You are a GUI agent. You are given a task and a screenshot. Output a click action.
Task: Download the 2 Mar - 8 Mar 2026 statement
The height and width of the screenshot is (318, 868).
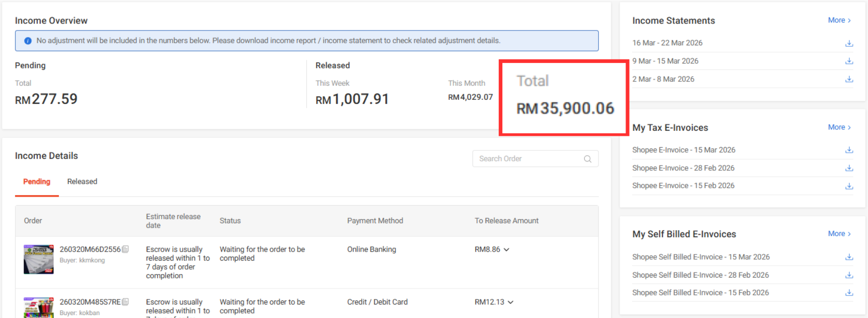[x=849, y=79]
